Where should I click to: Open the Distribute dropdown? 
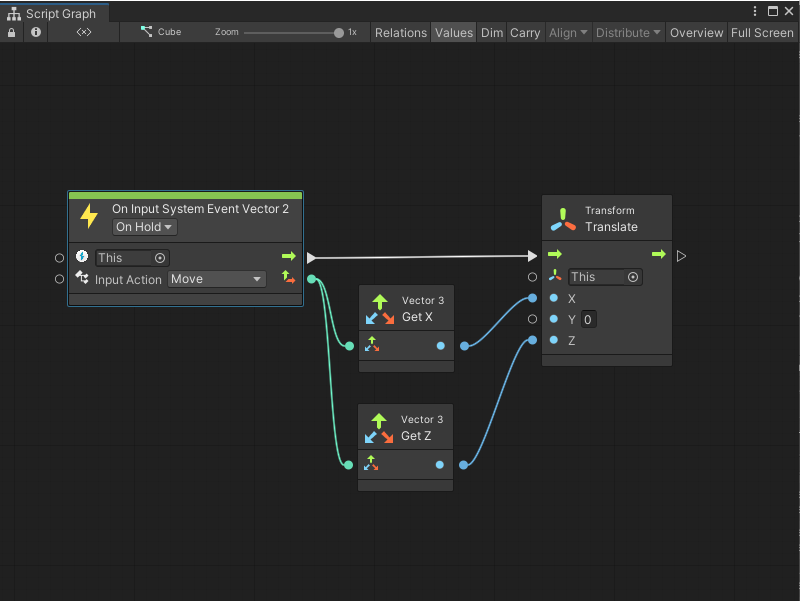point(628,32)
